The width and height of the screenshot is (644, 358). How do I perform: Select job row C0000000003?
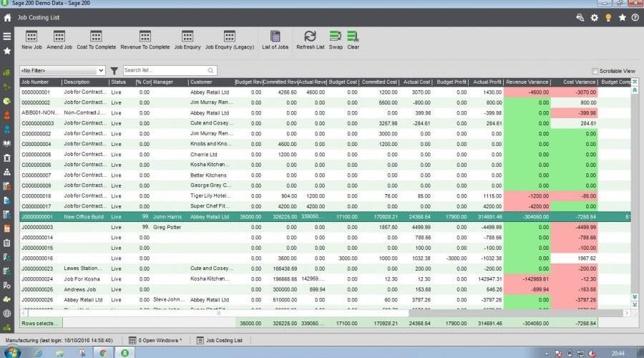click(325, 123)
